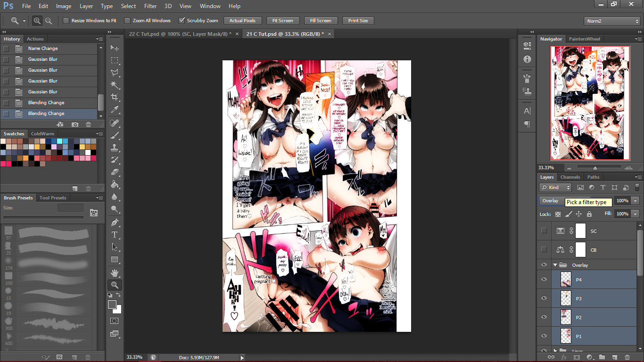Select the Paint Bucket tool
Viewport: 644px width, 362px height.
[115, 184]
